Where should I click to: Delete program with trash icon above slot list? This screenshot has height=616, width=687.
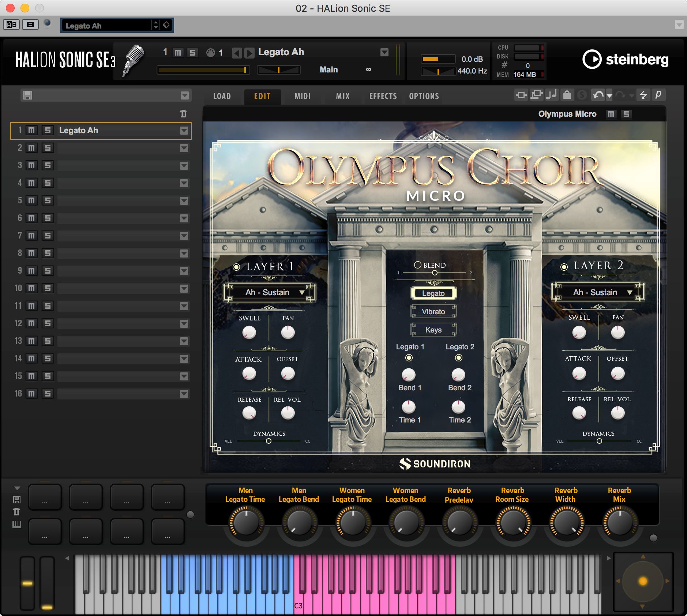click(x=183, y=113)
